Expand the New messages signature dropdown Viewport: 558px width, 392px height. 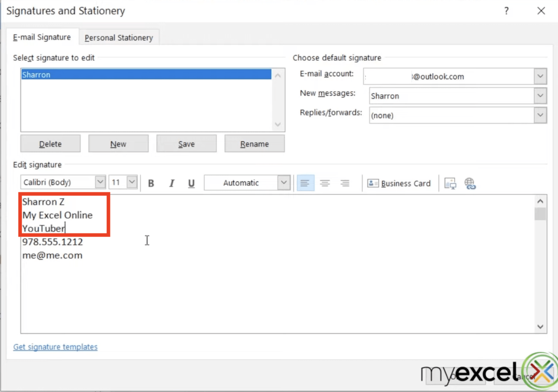[x=540, y=96]
